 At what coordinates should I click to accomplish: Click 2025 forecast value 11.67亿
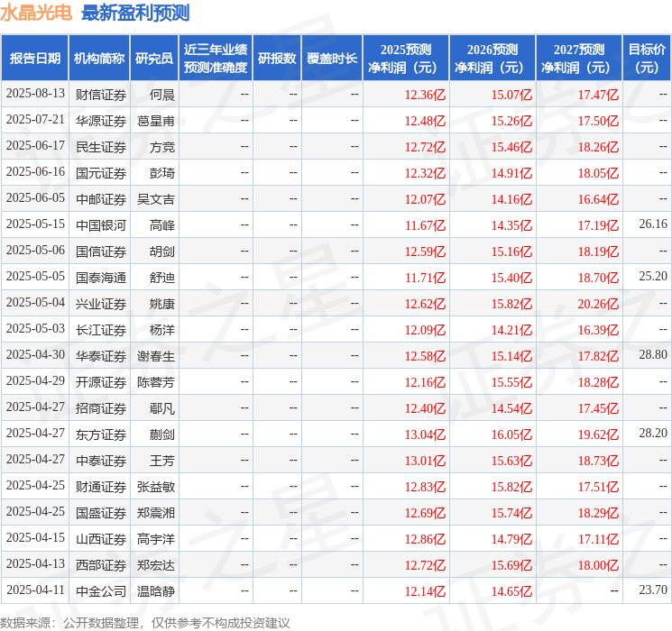point(425,225)
